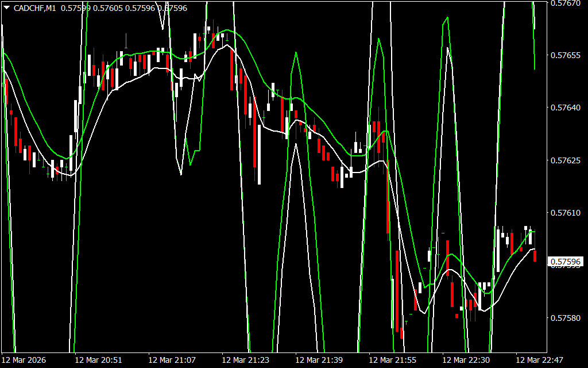Select the 12 Mar 20:51 time marker
Screen dimensions: 588x368
[98, 360]
